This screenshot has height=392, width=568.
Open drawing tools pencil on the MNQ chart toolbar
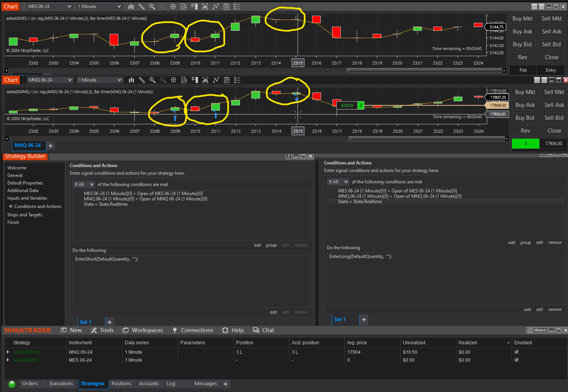[142, 80]
